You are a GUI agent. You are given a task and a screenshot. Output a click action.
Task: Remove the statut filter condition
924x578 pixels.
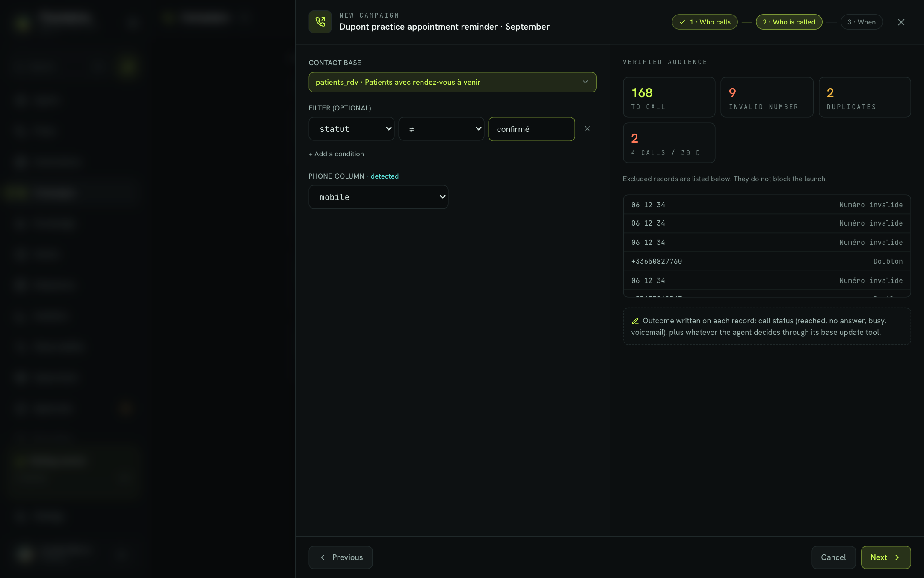(x=587, y=129)
